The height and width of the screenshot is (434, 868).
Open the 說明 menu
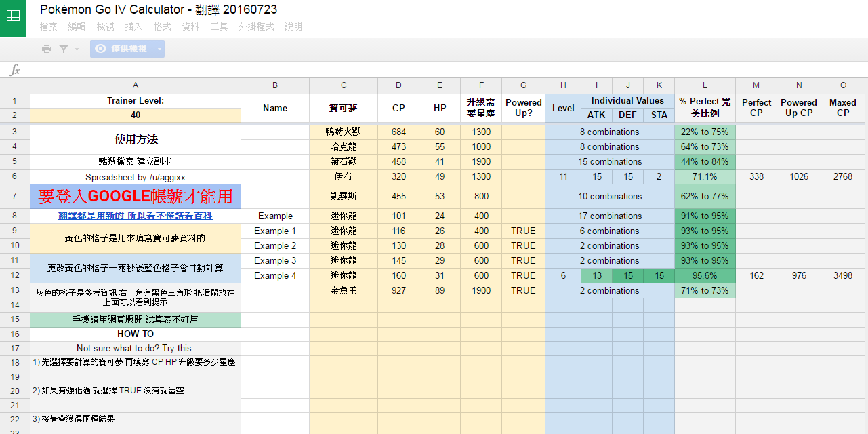(x=293, y=26)
